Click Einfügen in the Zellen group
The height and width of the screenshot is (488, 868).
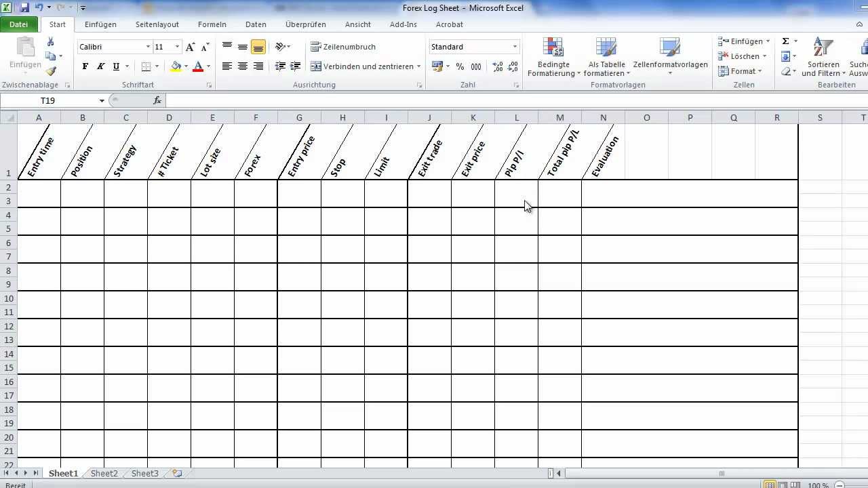tap(744, 41)
